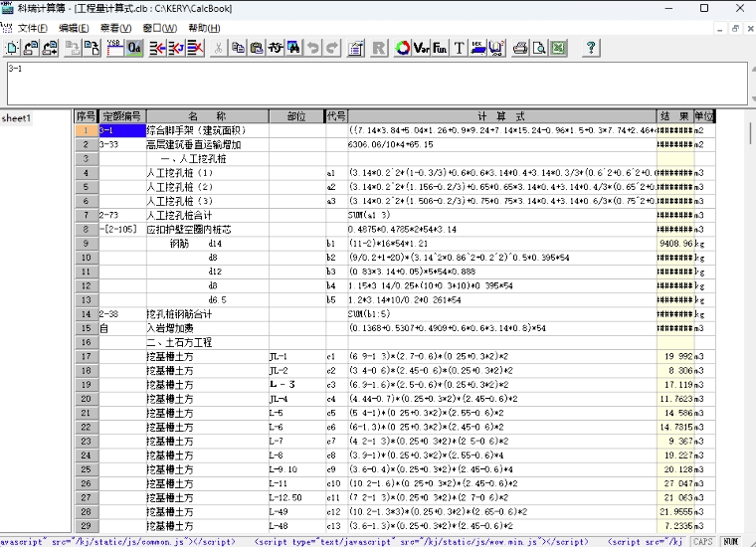This screenshot has height=547, width=756.
Task: Click the print toolbar icon
Action: coord(519,47)
